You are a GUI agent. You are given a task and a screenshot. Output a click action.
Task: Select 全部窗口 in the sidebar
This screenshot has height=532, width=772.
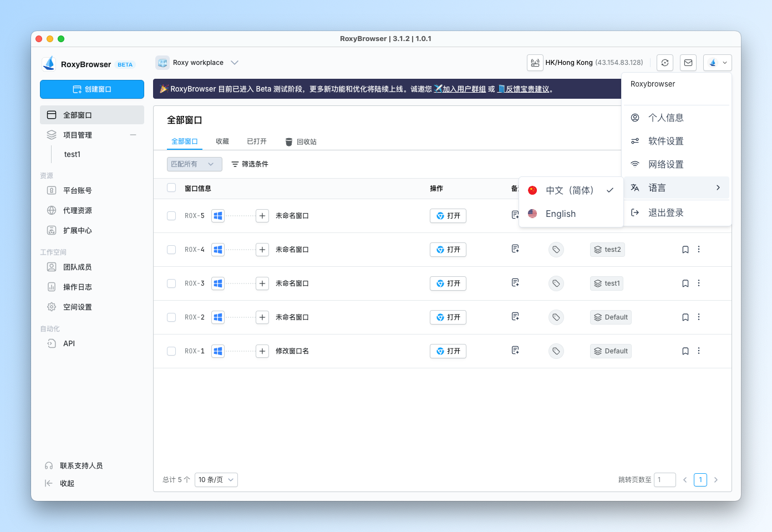(92, 115)
